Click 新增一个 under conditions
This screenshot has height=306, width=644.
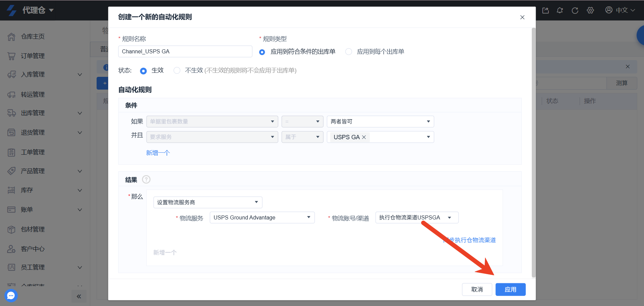158,153
